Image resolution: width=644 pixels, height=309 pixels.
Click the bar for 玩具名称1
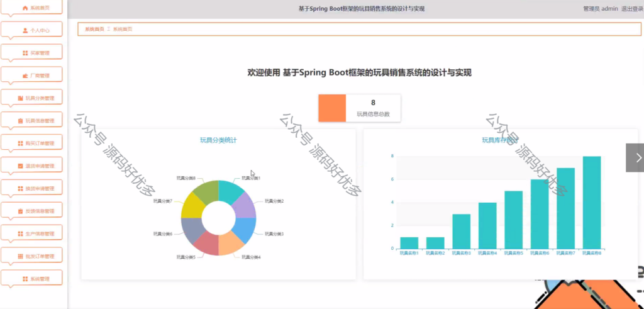pyautogui.click(x=409, y=243)
